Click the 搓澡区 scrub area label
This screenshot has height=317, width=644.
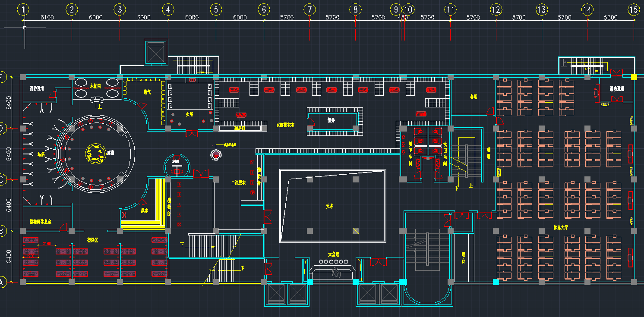[x=92, y=239]
